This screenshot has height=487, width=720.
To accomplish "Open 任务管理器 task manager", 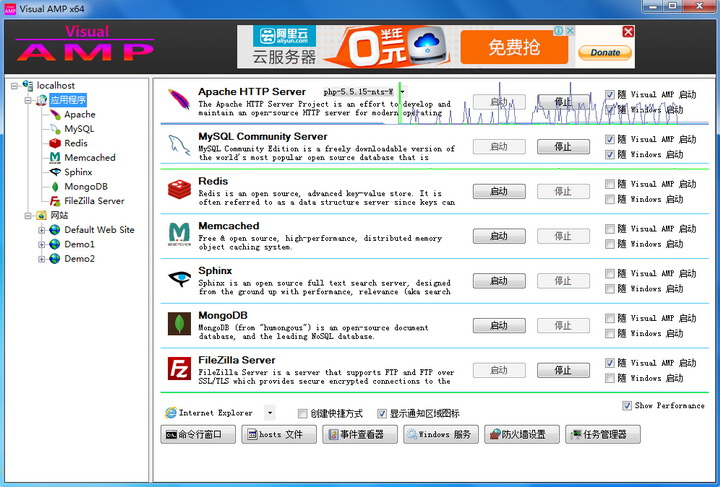I will 603,434.
